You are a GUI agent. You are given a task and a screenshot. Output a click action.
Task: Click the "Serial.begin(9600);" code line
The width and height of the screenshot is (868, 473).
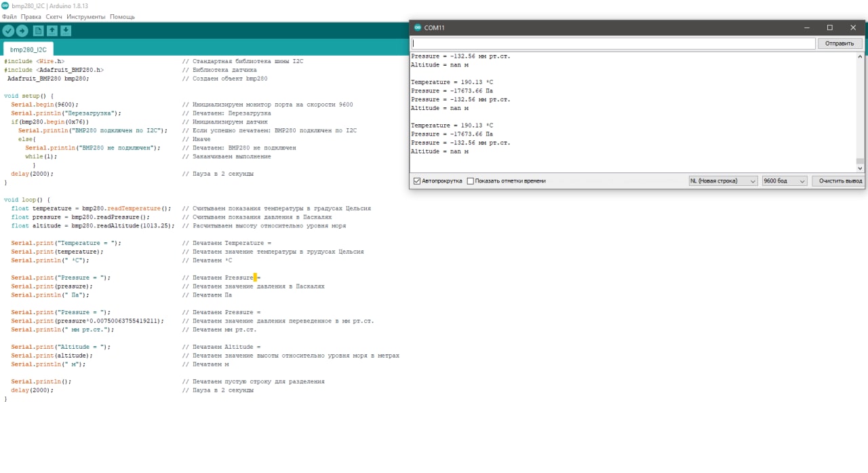pos(44,105)
